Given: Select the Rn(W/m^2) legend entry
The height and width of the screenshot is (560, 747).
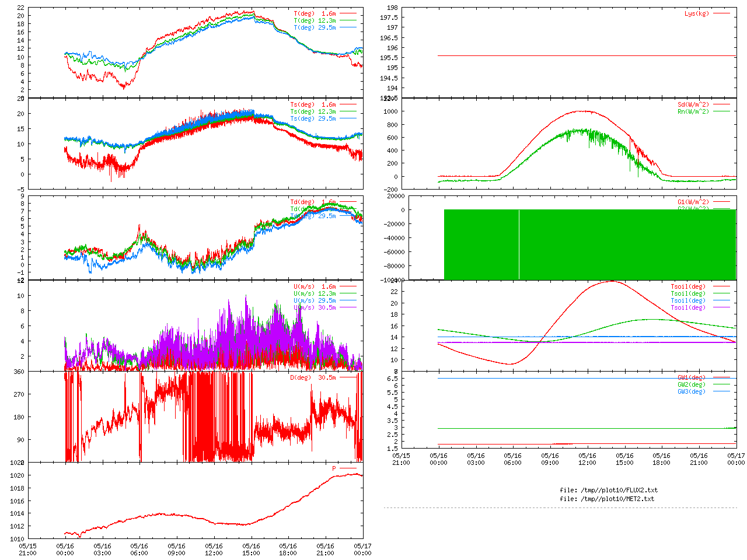Looking at the screenshot, I should pyautogui.click(x=703, y=111).
